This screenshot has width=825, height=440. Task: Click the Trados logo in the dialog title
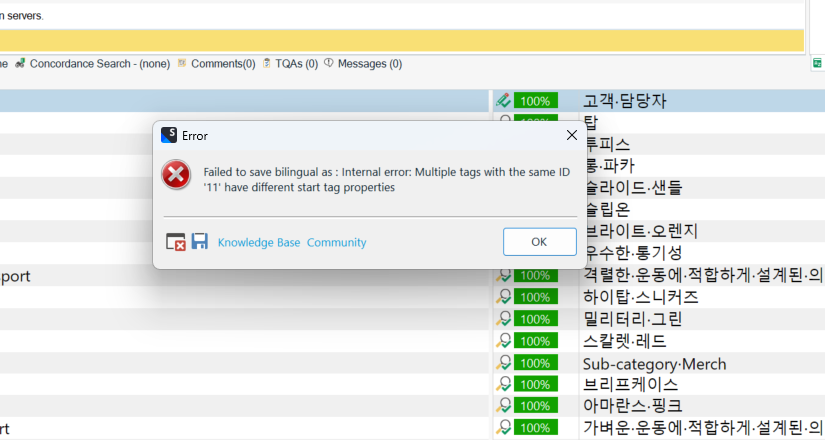pyautogui.click(x=168, y=135)
